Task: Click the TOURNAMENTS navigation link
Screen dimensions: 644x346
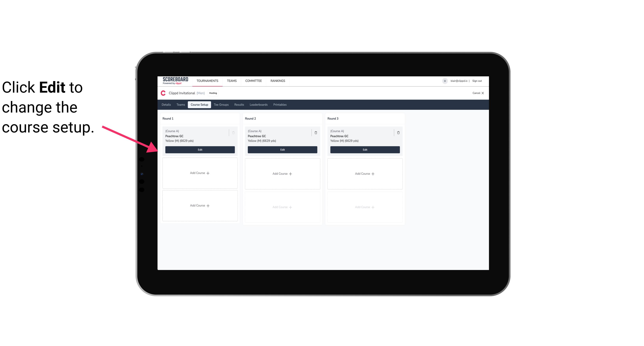Action: [x=208, y=80]
